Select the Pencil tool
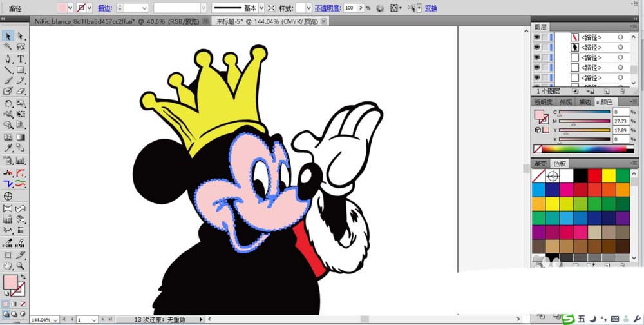 click(x=21, y=80)
